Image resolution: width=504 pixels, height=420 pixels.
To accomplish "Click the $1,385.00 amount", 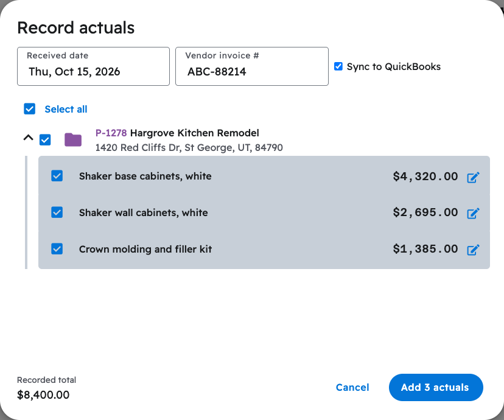I will pos(425,249).
